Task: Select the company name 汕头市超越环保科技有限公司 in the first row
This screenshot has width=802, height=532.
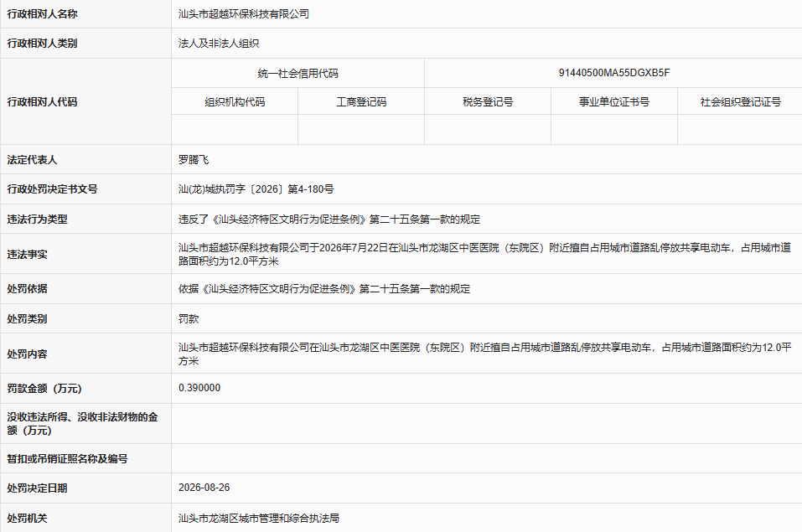Action: [x=244, y=13]
